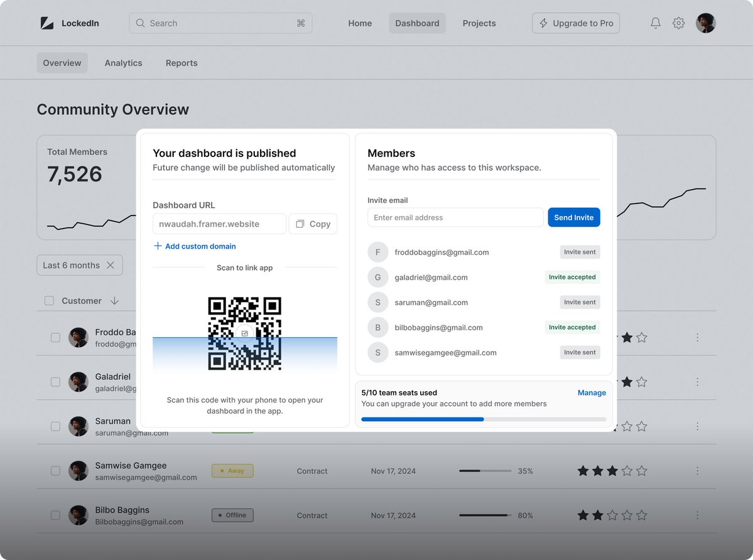Select Dashboard nav item
Viewport: 753px width, 560px height.
[417, 23]
